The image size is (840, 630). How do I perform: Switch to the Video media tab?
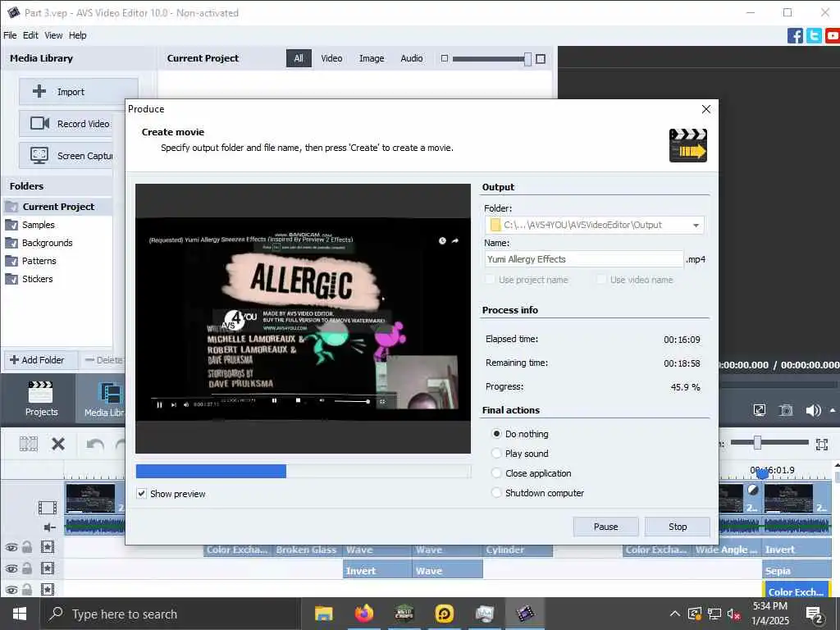pos(331,58)
